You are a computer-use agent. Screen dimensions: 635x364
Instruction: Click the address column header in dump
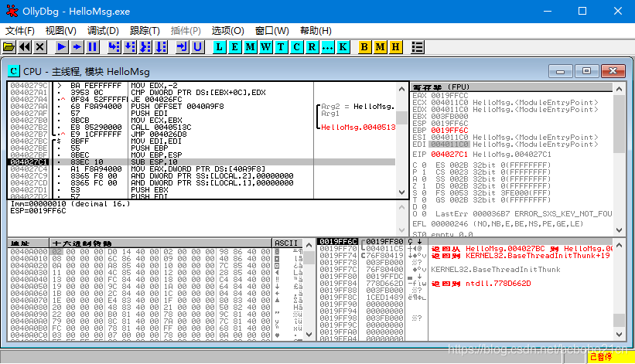[x=29, y=243]
